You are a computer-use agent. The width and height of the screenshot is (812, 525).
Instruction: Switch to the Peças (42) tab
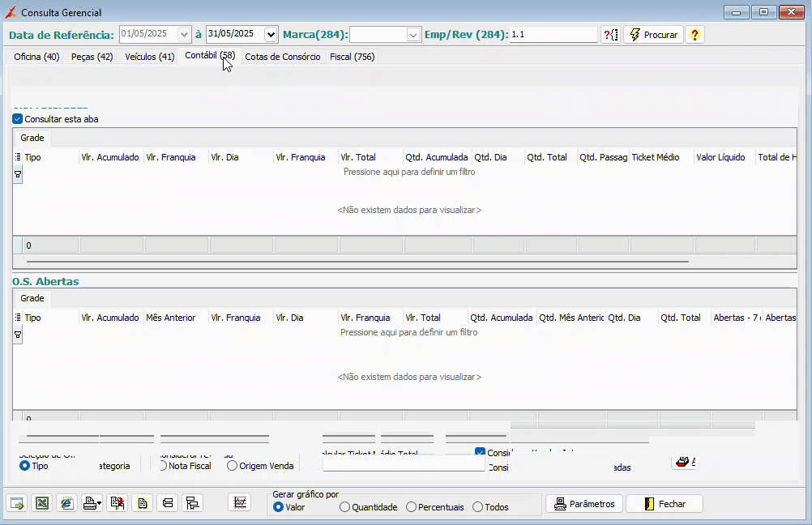coord(92,57)
